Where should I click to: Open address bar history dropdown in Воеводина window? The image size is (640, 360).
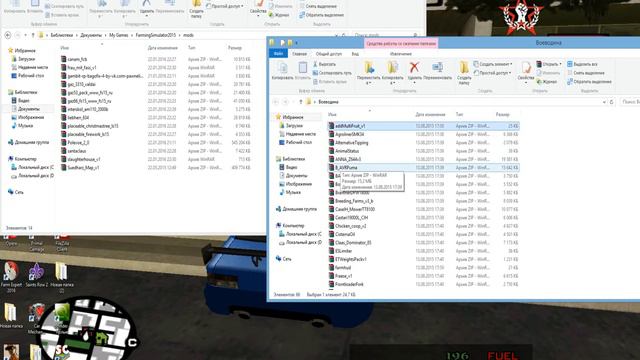[604, 102]
